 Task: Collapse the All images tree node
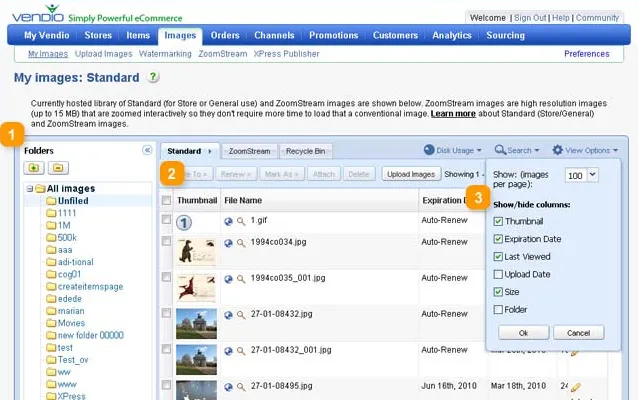29,189
